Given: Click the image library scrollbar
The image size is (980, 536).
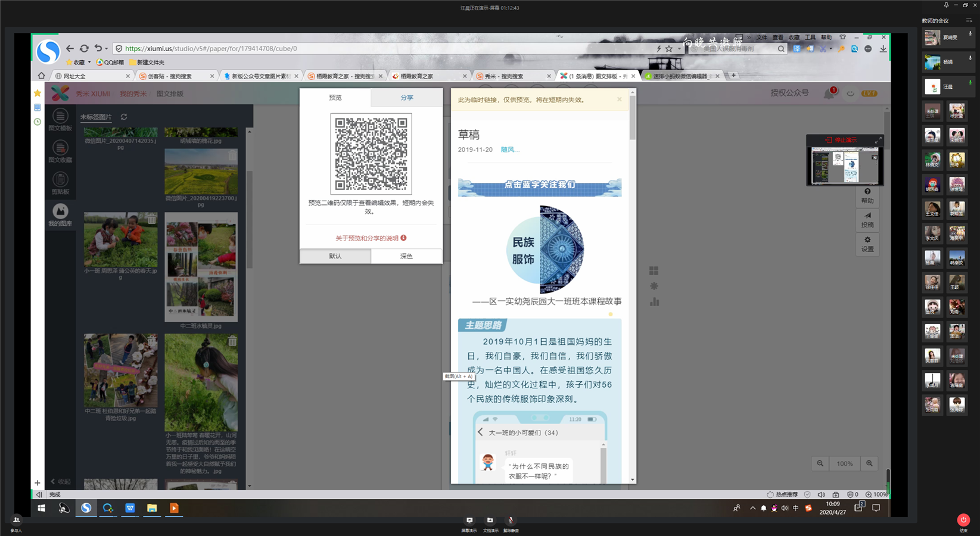Looking at the screenshot, I should click(250, 220).
